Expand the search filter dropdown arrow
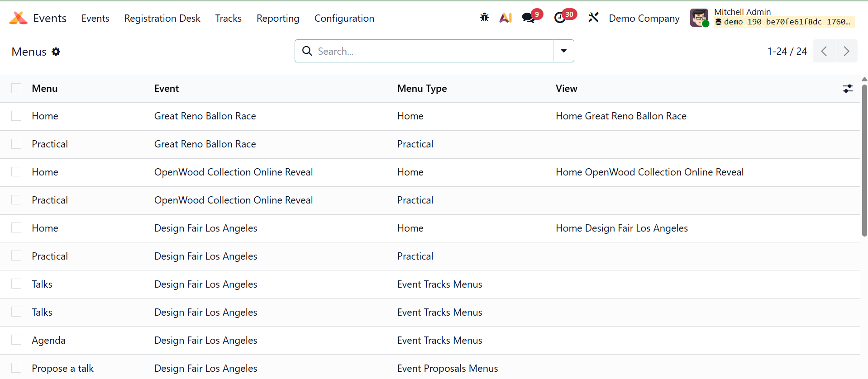868x379 pixels. tap(563, 51)
